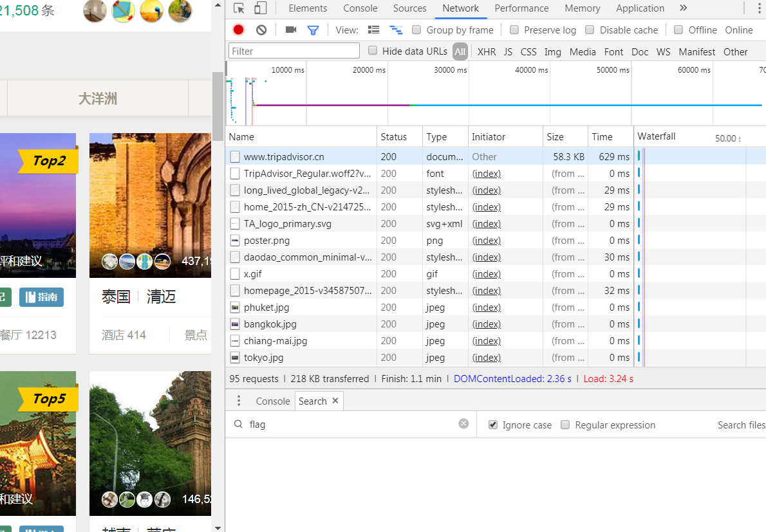Enable the Preserve log checkbox
Image resolution: width=766 pixels, height=532 pixels.
pos(514,30)
